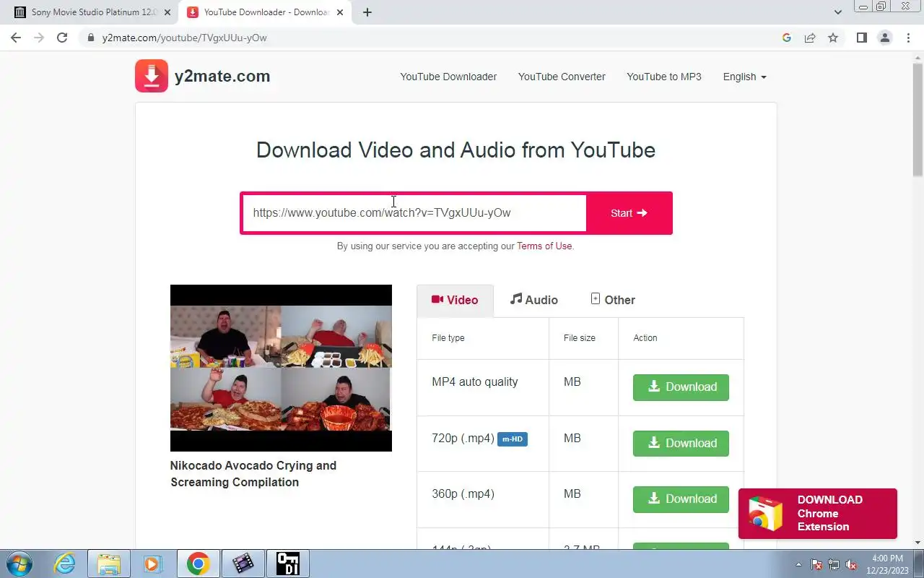Screen dimensions: 924x578
Task: Open Windows Explorer folder in taskbar
Action: click(108, 564)
